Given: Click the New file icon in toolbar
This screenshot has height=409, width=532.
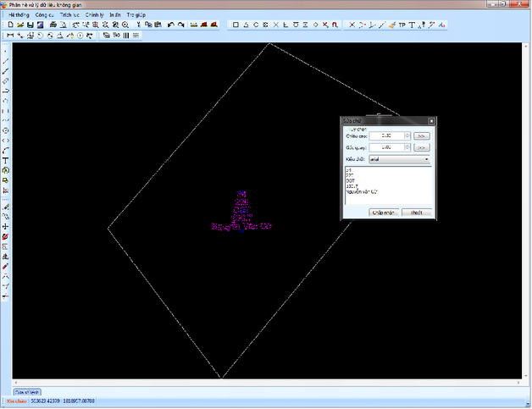Looking at the screenshot, I should [10, 25].
